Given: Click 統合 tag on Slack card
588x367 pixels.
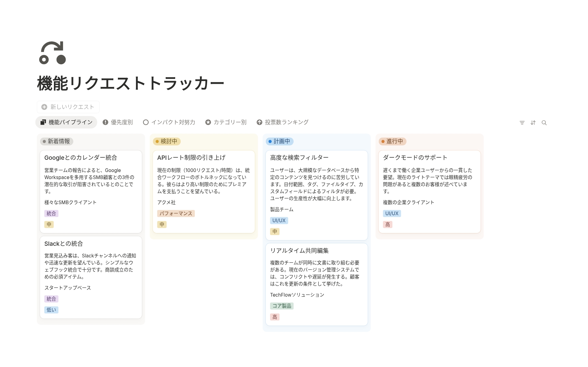Looking at the screenshot, I should click(x=51, y=299).
